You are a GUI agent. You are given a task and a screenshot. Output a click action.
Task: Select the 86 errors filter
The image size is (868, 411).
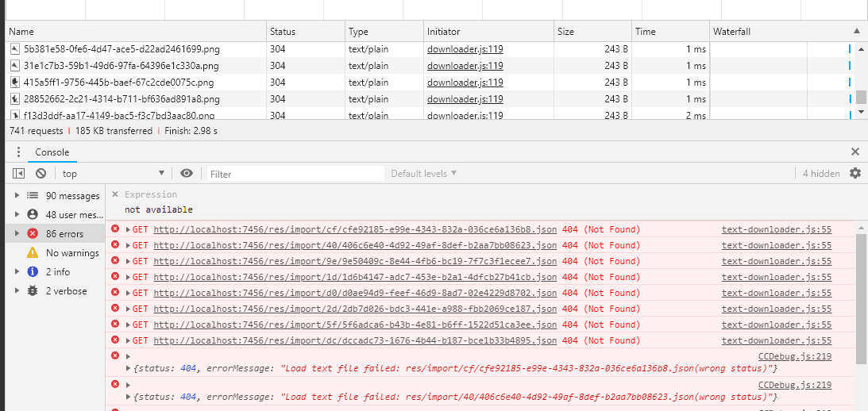click(64, 234)
